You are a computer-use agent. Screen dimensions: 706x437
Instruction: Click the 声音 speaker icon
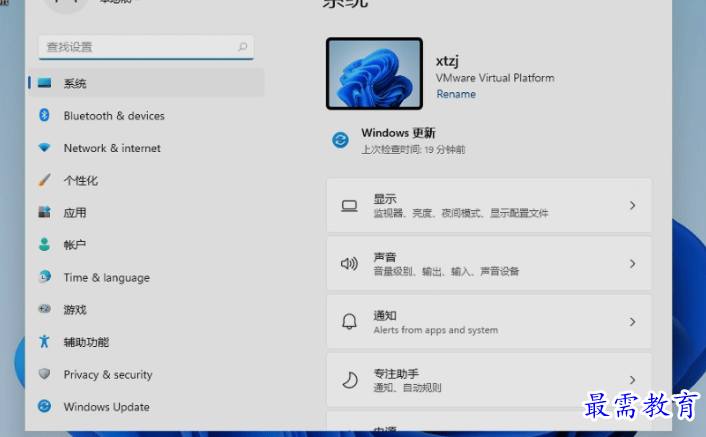[x=349, y=263]
